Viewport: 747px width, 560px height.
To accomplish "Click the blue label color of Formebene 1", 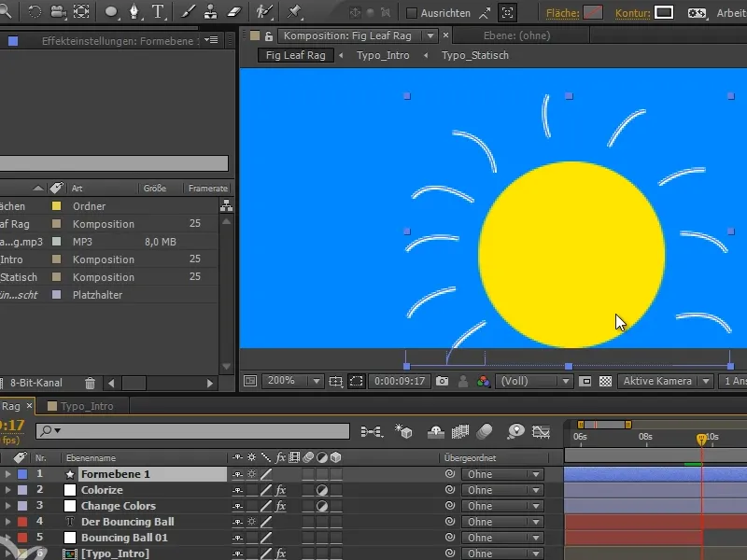I will tap(22, 474).
